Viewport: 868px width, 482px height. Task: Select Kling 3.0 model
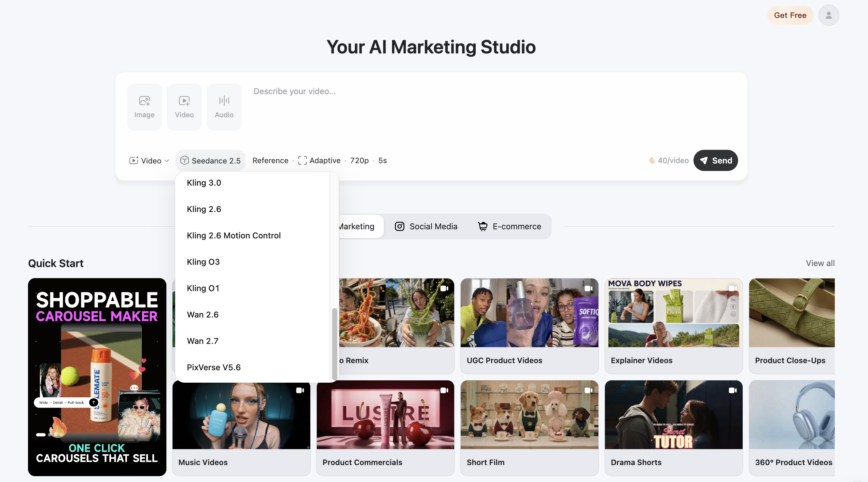coord(252,183)
